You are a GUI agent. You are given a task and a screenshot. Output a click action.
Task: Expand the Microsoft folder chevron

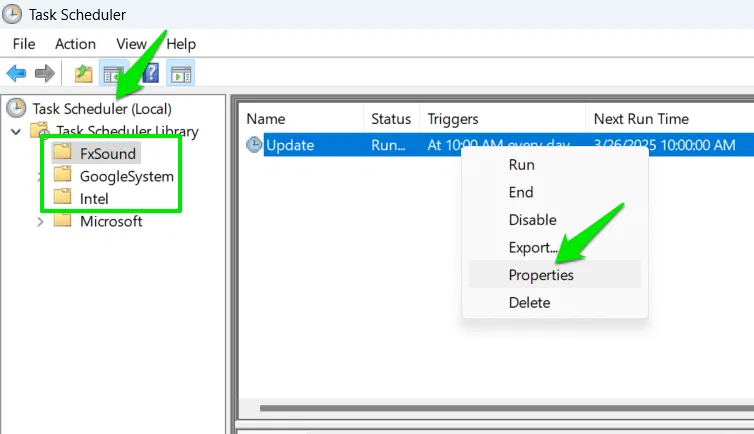pyautogui.click(x=40, y=222)
